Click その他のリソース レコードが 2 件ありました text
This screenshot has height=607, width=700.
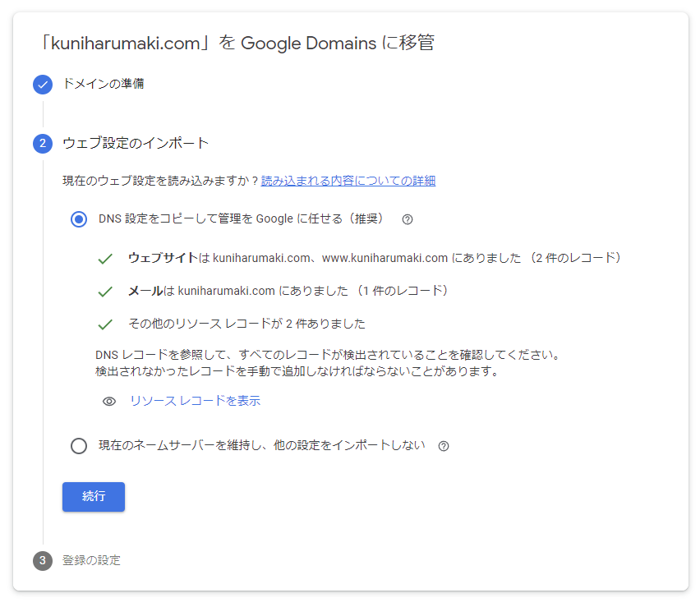(x=246, y=324)
